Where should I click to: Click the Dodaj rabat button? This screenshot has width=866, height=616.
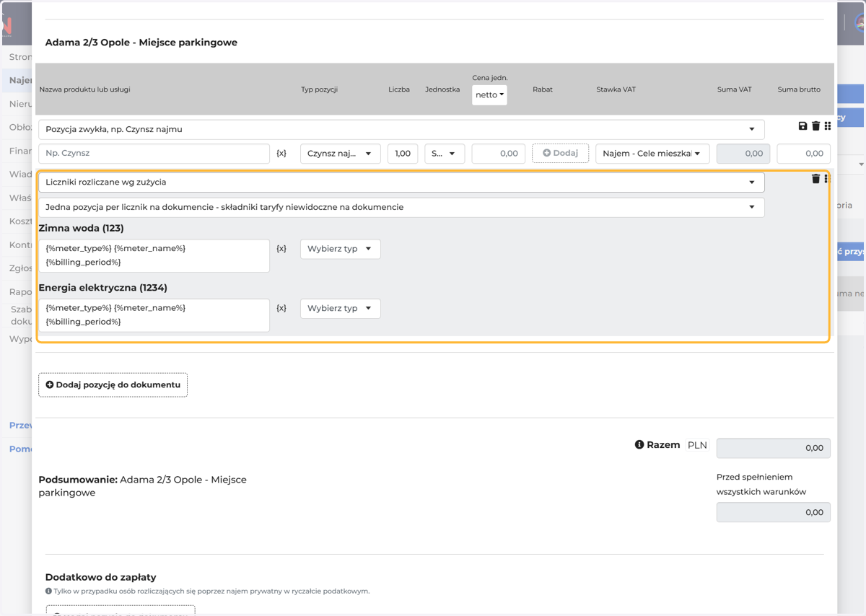[560, 153]
